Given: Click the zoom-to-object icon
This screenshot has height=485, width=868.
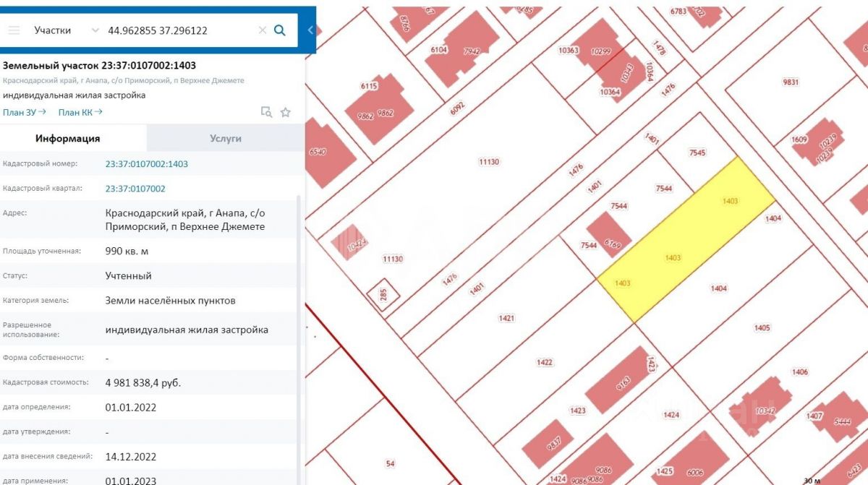Looking at the screenshot, I should coord(266,112).
